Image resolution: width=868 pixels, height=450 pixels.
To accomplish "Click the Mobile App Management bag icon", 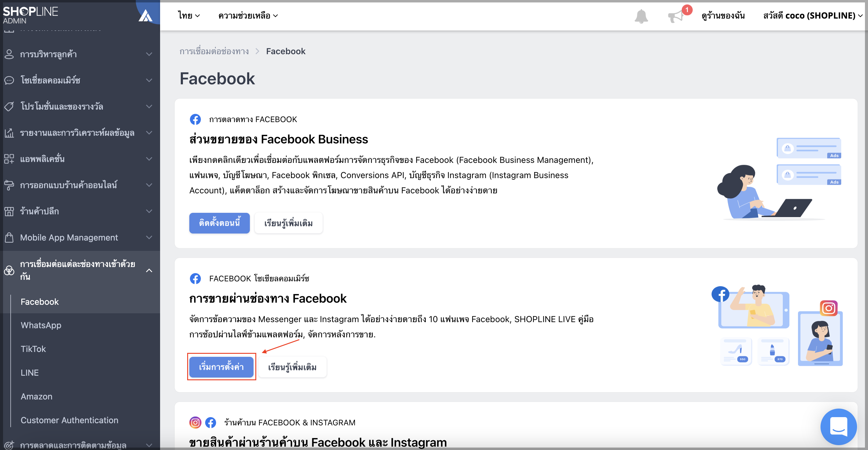I will click(9, 237).
